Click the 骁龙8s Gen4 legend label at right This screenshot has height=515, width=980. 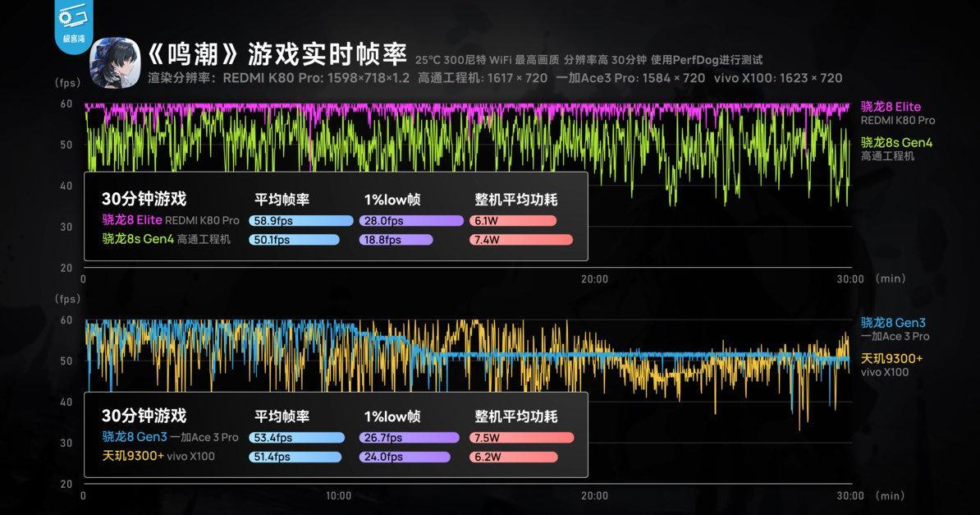896,143
